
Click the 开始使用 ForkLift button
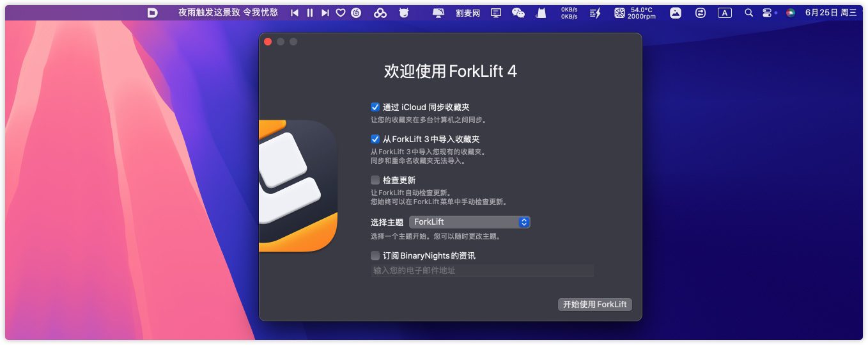595,304
